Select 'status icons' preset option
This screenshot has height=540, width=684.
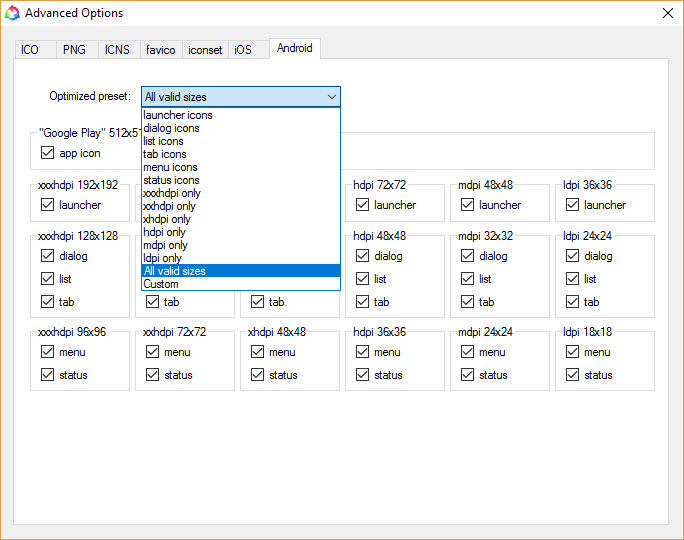170,180
